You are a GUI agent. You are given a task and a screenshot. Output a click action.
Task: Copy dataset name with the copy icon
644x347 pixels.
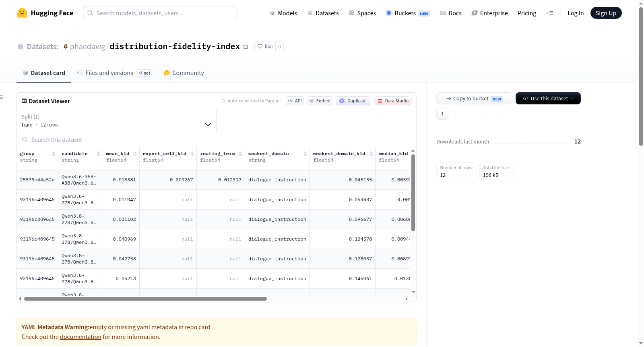pyautogui.click(x=245, y=46)
